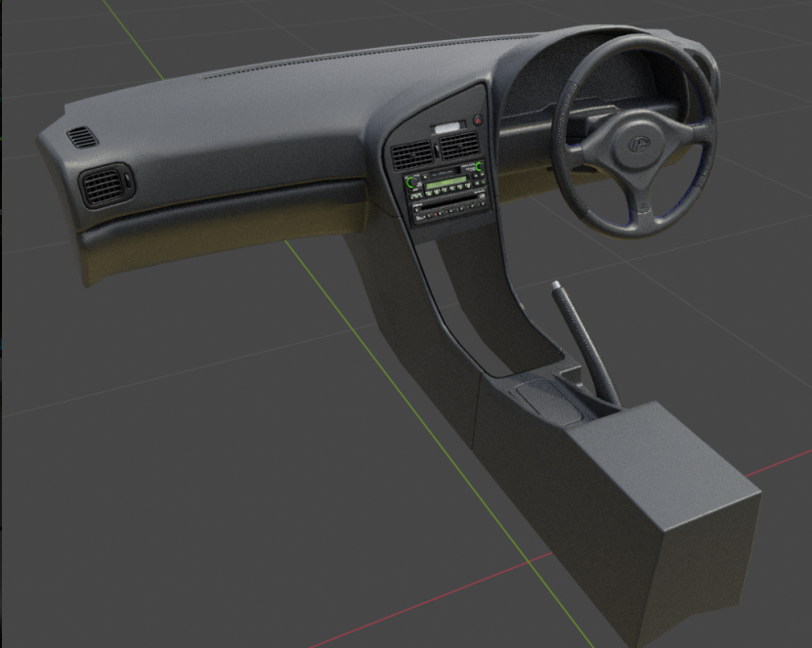Select the steering wheel center hub logo
Image resolution: width=812 pixels, height=648 pixels.
click(640, 144)
